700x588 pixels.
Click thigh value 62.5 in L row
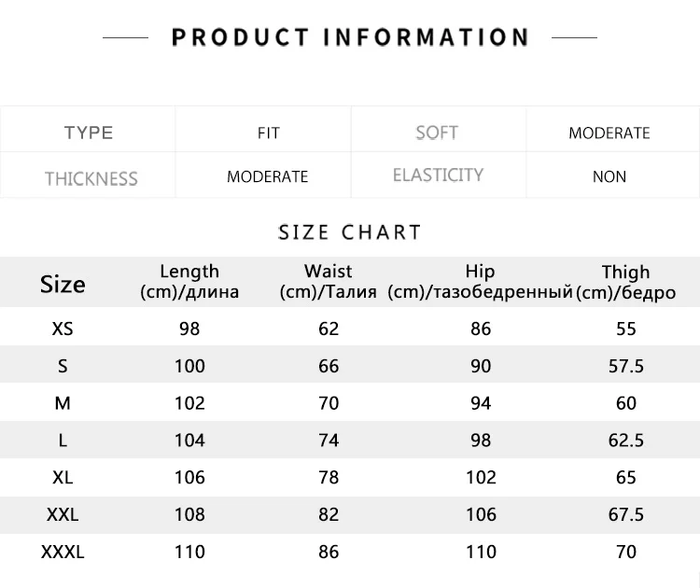(626, 441)
